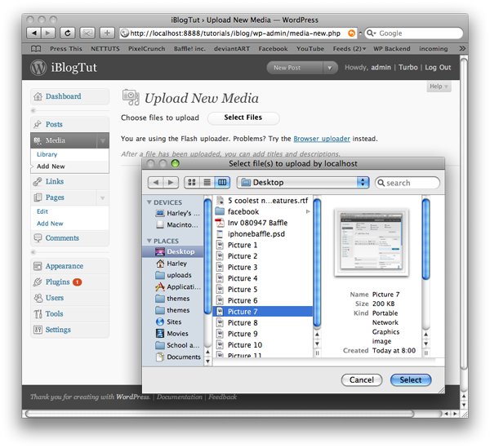
Task: Click the Log Out link
Action: (438, 68)
